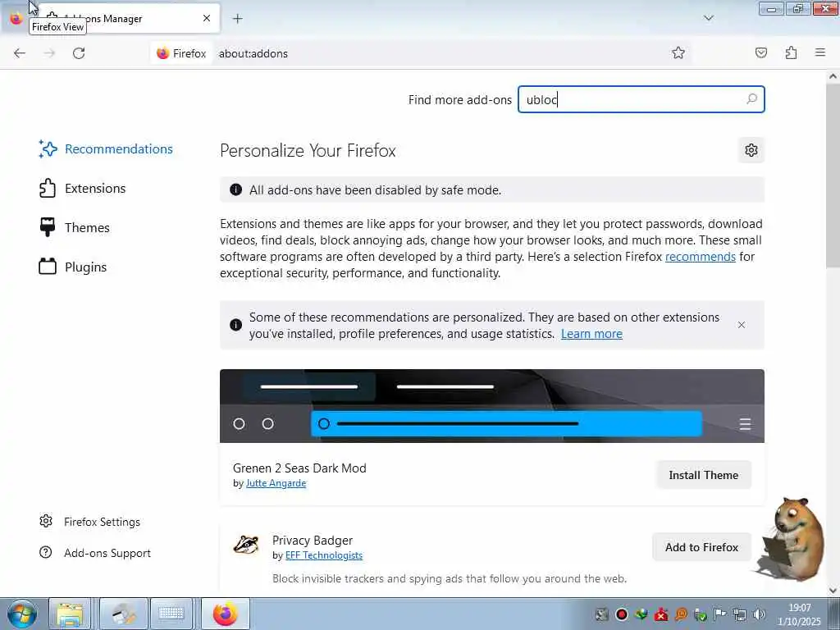The width and height of the screenshot is (840, 630).
Task: Open the add-on tools gear menu
Action: point(751,150)
